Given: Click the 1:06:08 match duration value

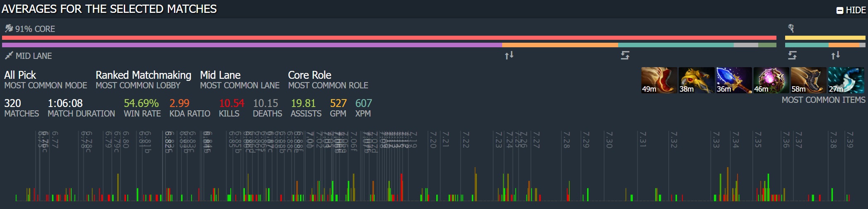Looking at the screenshot, I should coord(65,103).
